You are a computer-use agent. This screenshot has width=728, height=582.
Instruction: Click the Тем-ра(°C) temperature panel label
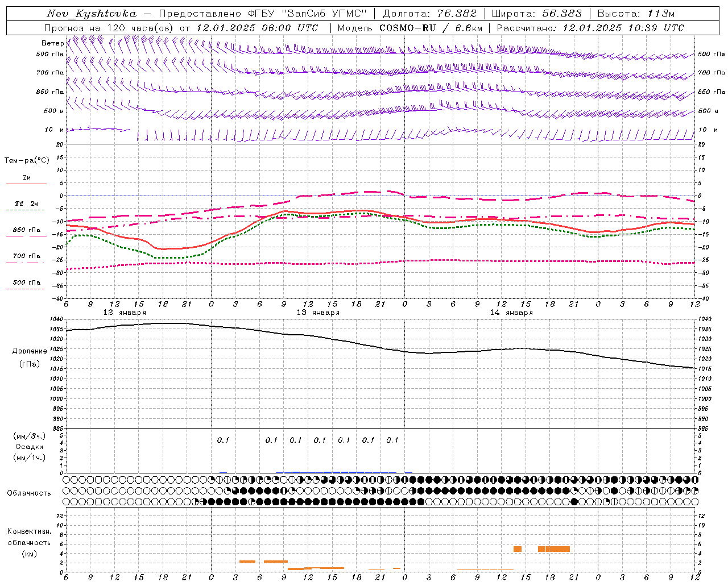coord(27,161)
